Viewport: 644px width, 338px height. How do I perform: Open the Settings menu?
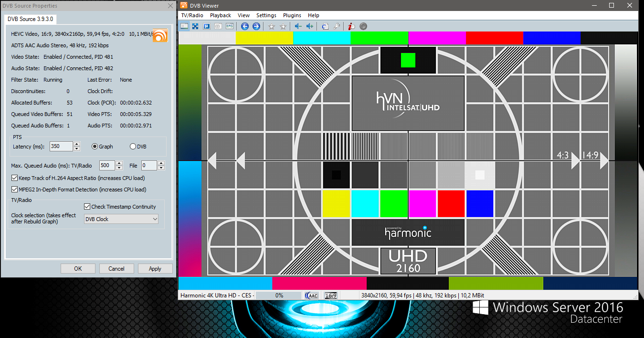pos(266,15)
